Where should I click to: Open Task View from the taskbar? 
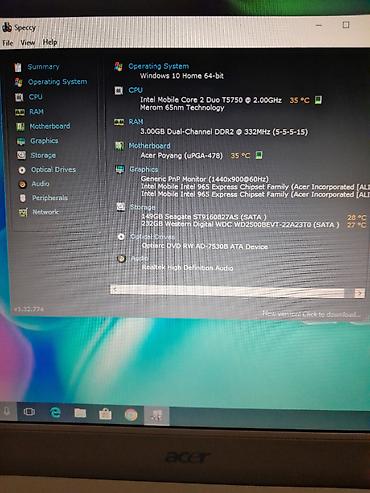pos(29,412)
